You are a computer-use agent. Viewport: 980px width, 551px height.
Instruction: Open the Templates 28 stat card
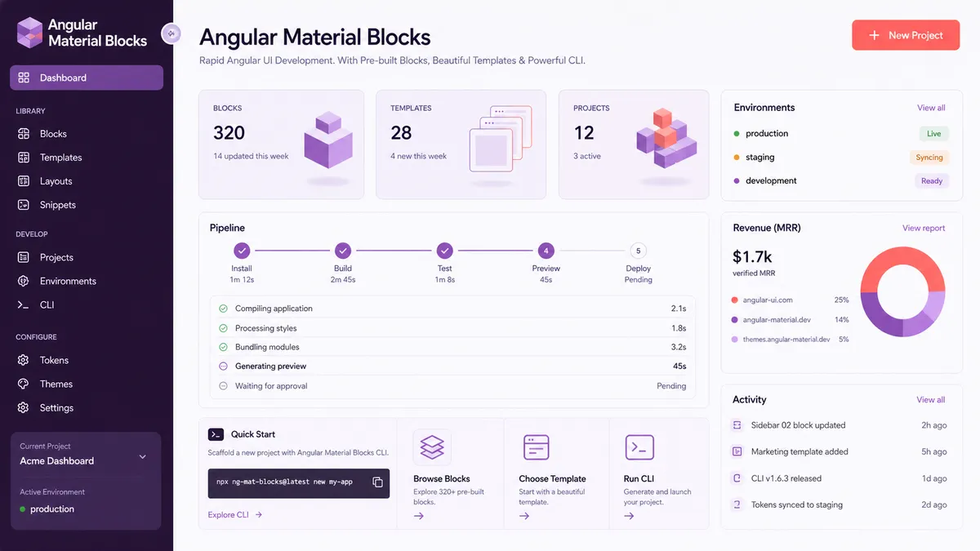(461, 144)
